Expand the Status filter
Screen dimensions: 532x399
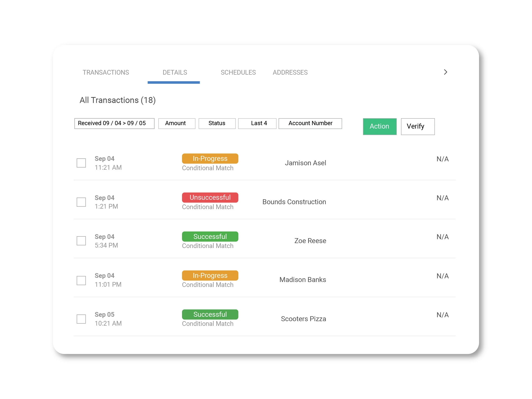[x=217, y=123]
